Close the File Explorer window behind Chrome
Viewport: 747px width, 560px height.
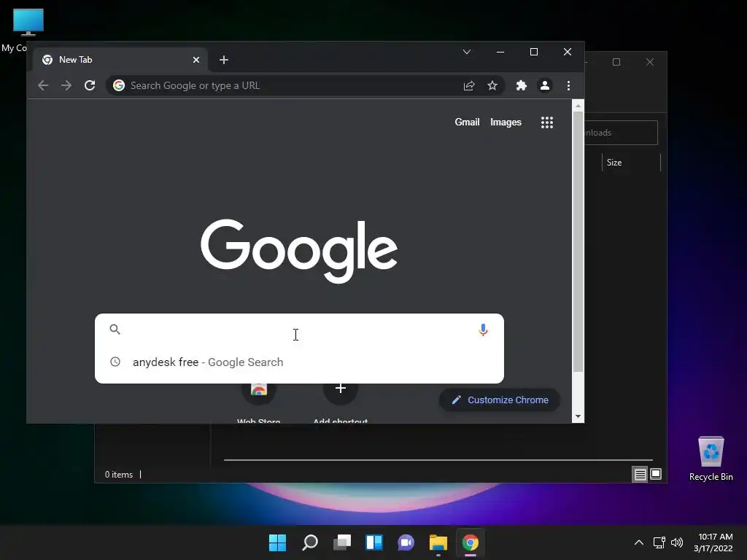click(x=650, y=63)
